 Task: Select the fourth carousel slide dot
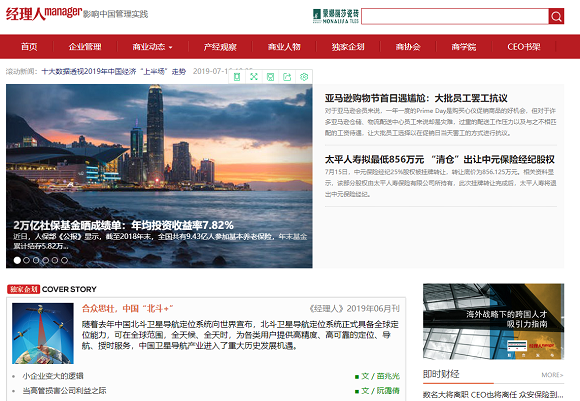point(45,260)
